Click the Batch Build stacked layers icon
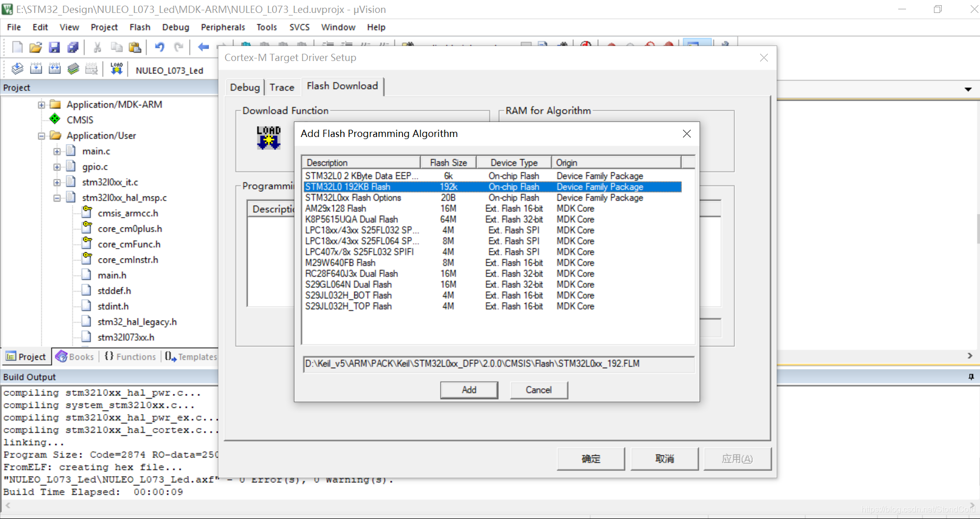The width and height of the screenshot is (980, 519). point(73,69)
